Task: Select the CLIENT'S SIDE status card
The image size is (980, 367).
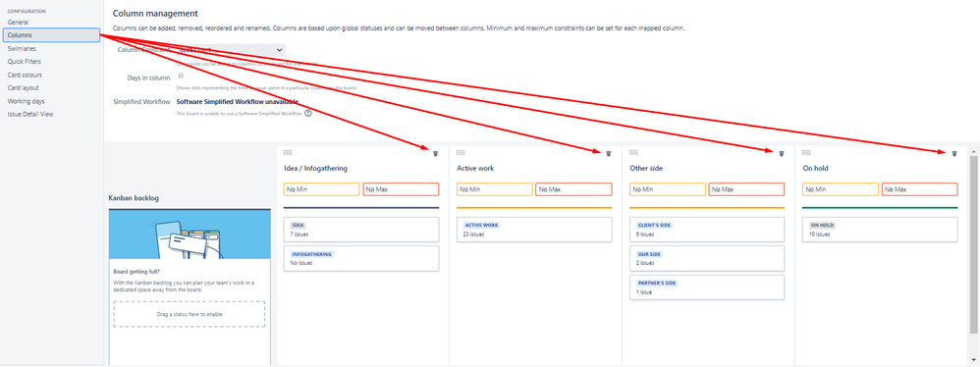Action: point(707,229)
